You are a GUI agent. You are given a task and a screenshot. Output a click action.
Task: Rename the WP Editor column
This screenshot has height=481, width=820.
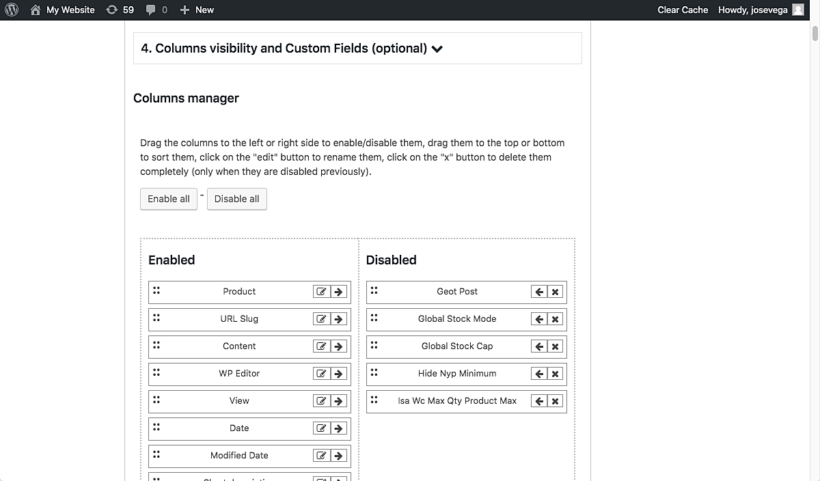pyautogui.click(x=322, y=373)
